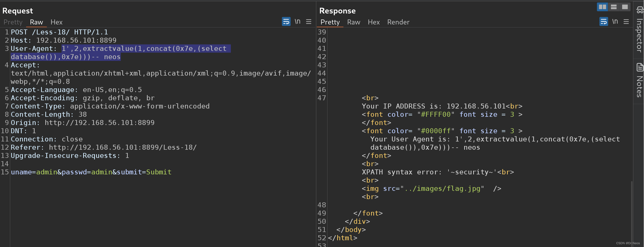Click the img src flag.jpg line
Image resolution: width=644 pixels, height=247 pixels.
432,189
